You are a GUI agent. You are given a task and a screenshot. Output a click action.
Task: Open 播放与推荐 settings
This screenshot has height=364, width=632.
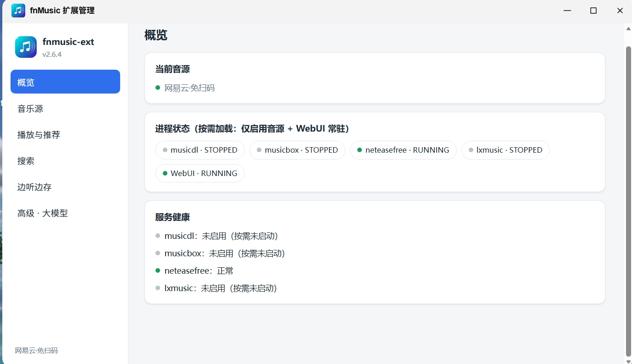coord(65,135)
